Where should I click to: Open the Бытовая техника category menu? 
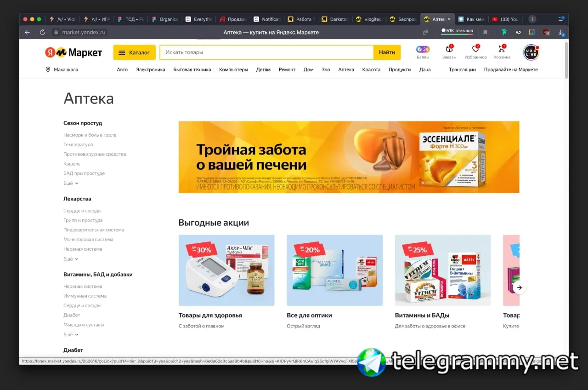(192, 69)
